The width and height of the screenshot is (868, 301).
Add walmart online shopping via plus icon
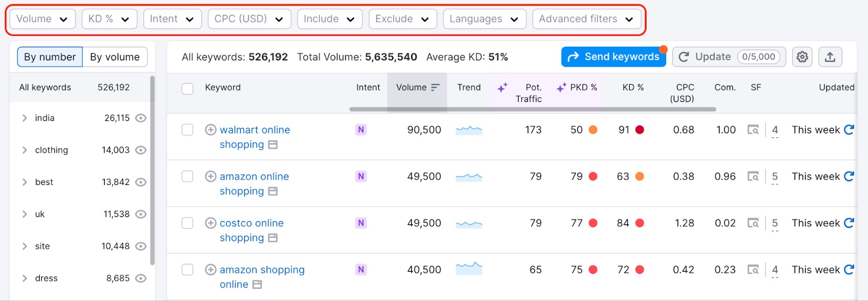click(210, 130)
